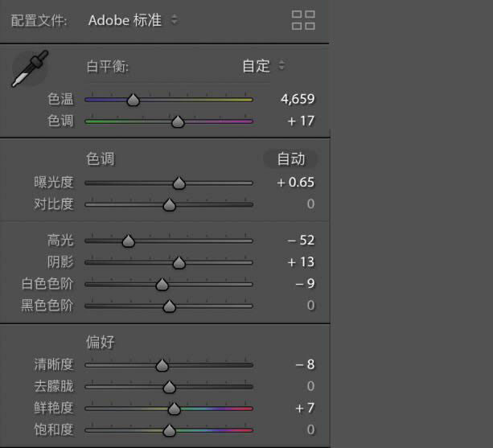Click the 曝光度 value field +0.65

[x=295, y=182]
